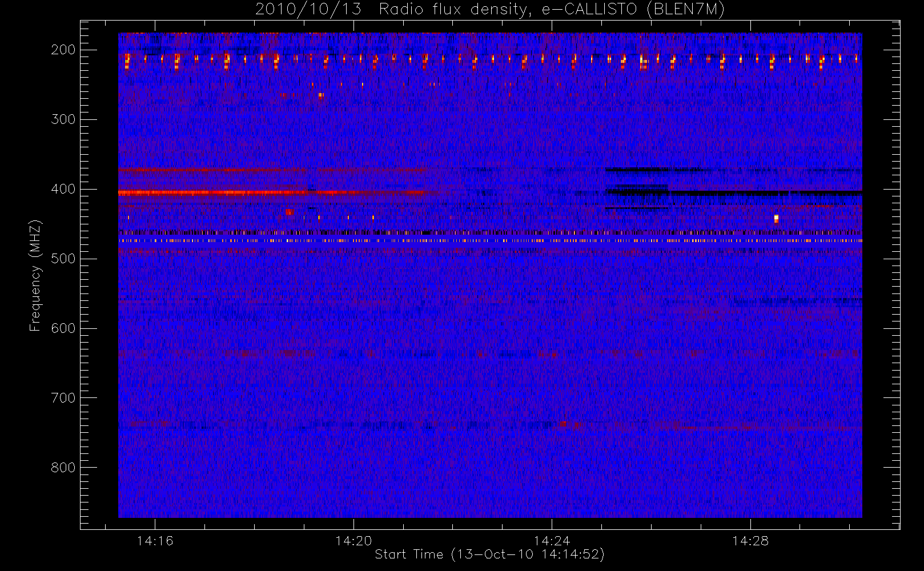
Task: Click the 500 frequency tick label
Action: coord(63,259)
